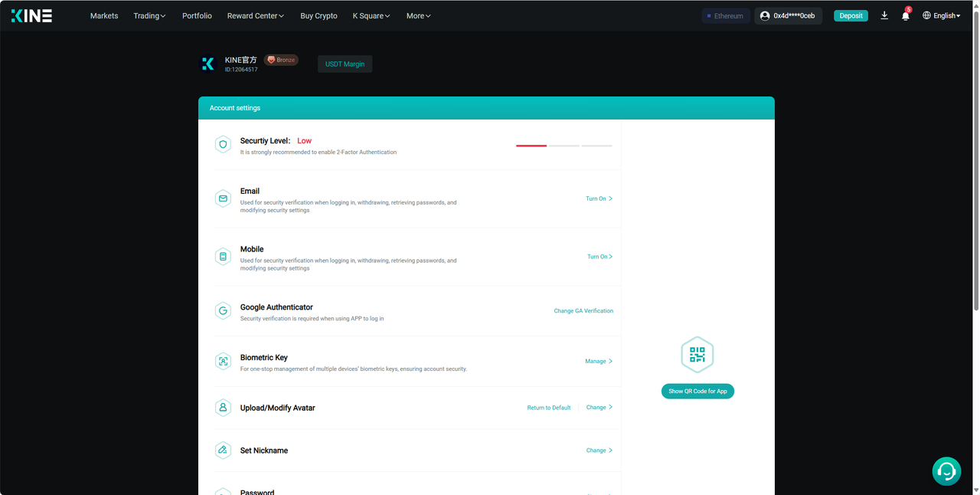This screenshot has height=495, width=980.
Task: Click the Biometric Key face-scan icon
Action: 223,362
